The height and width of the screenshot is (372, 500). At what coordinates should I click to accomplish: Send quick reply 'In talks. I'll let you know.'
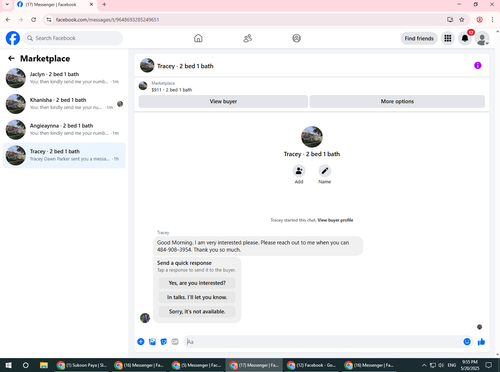point(197,297)
